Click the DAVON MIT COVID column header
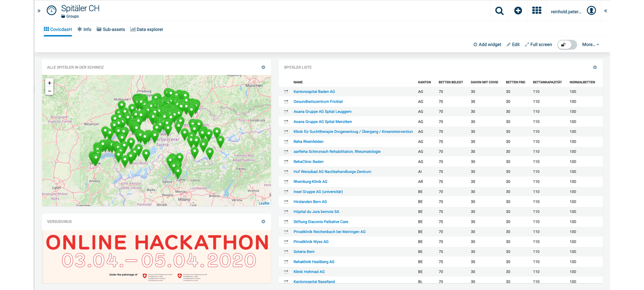The height and width of the screenshot is (290, 644). 484,82
